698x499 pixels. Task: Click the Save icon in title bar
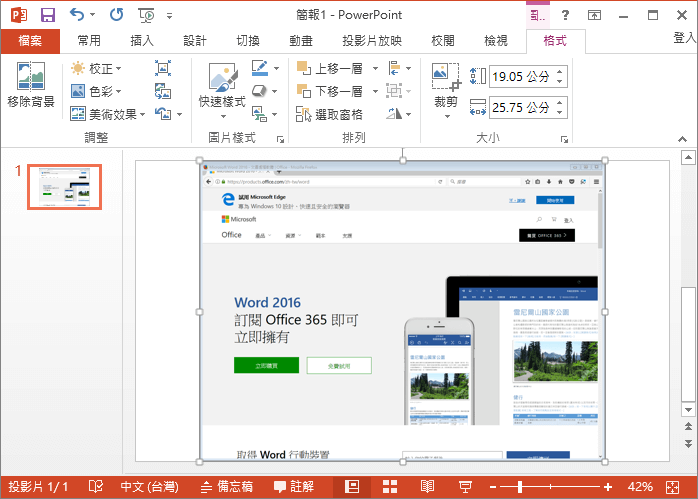pos(48,15)
